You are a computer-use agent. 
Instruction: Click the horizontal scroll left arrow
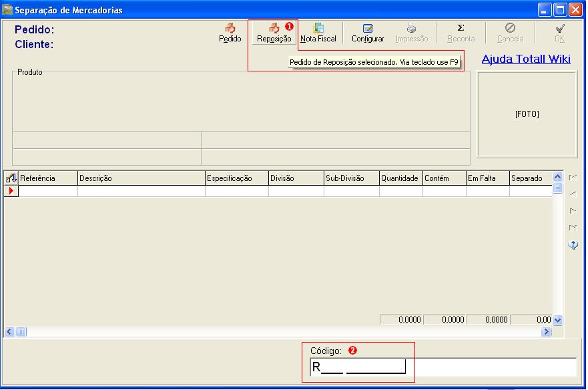9,332
